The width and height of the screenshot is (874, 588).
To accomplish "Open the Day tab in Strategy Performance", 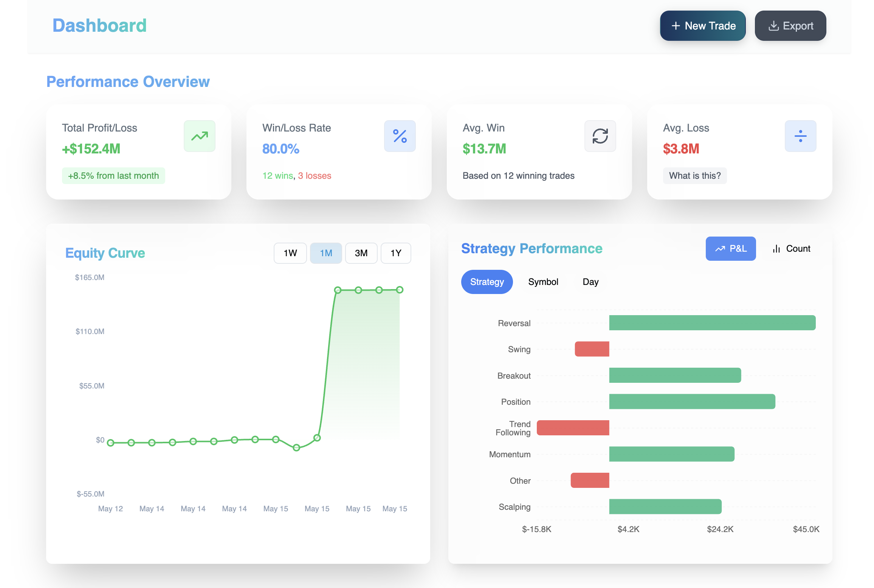I will pyautogui.click(x=590, y=282).
